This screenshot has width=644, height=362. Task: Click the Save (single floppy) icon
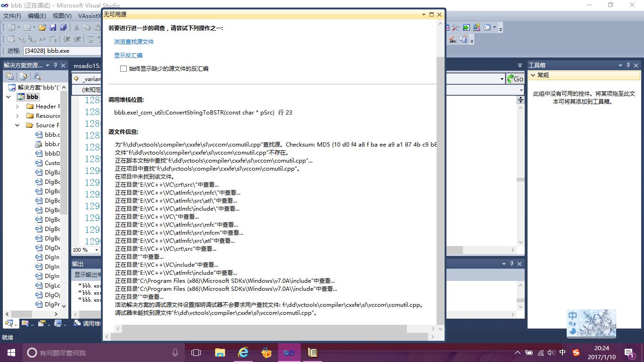click(53, 27)
